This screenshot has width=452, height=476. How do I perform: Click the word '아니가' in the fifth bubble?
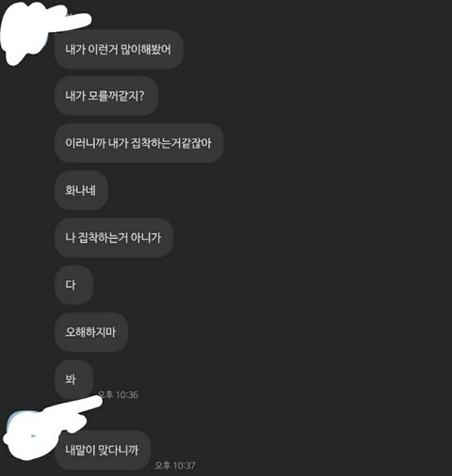pos(146,238)
